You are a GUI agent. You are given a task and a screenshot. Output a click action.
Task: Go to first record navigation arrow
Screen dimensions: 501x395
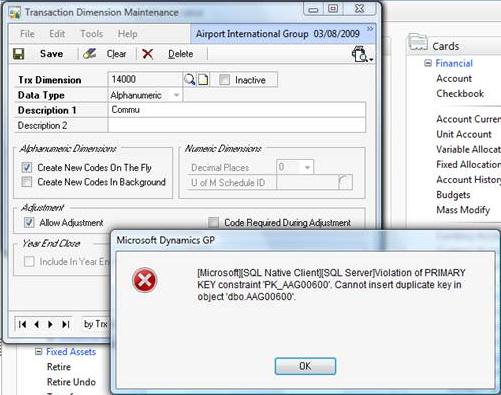[22, 324]
